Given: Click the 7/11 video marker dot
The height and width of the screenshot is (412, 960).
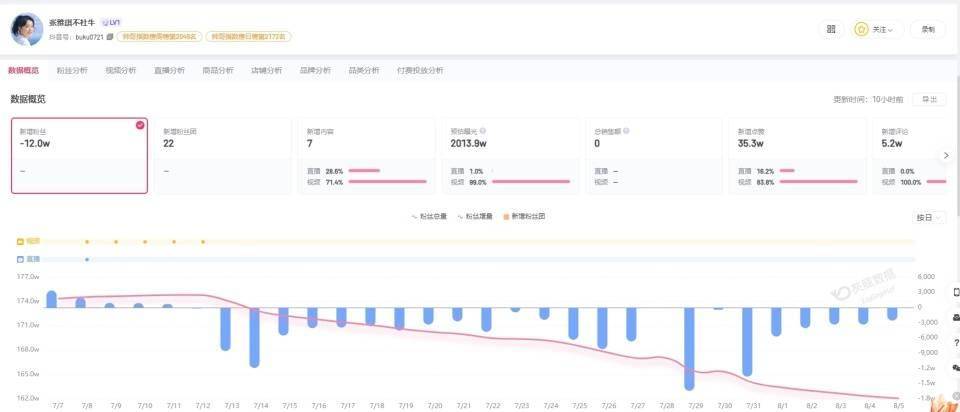Looking at the screenshot, I should tap(174, 242).
